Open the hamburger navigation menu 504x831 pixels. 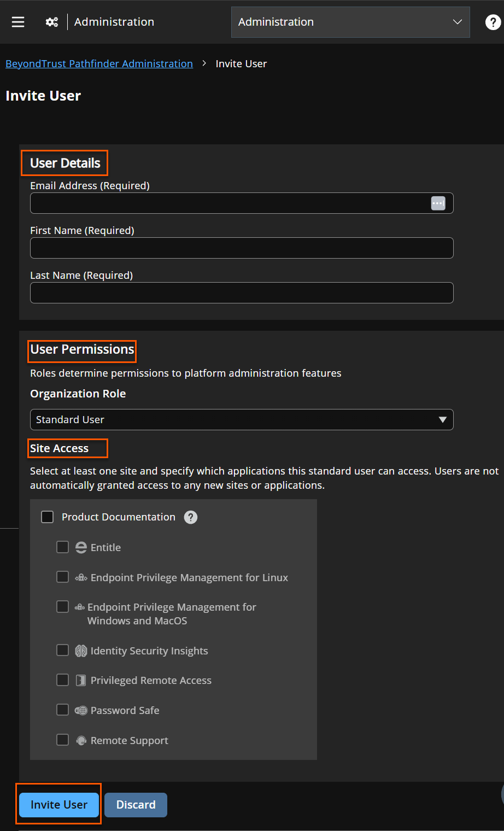click(x=18, y=22)
